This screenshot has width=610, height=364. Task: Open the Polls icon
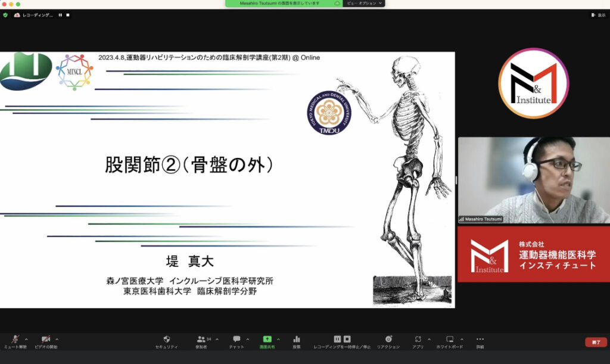pos(297,339)
